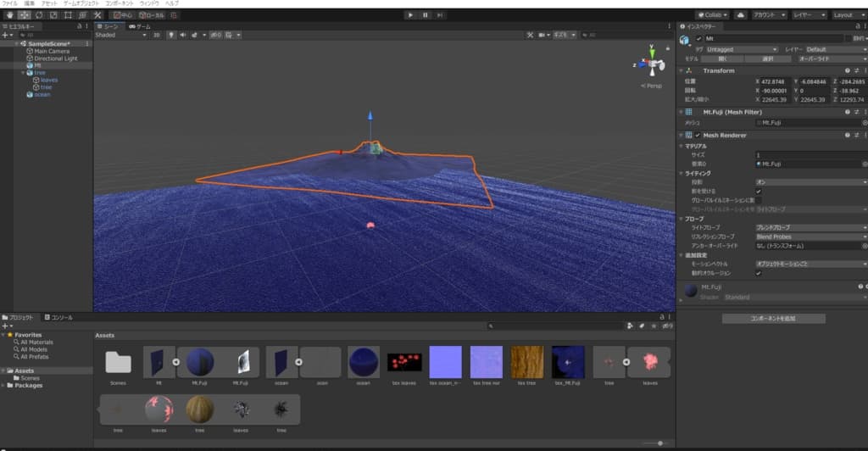This screenshot has height=451, width=868.
Task: Open the コンソール (Console) tab
Action: (x=59, y=317)
